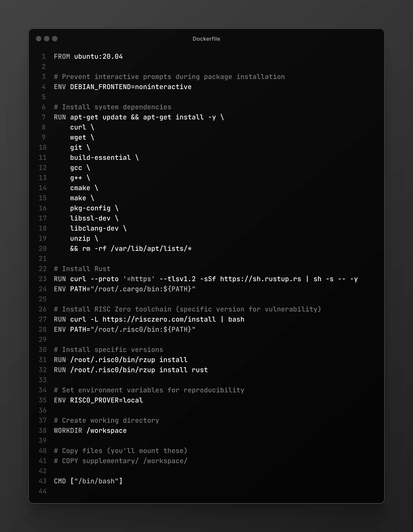Click the middle window dot button
This screenshot has width=413, height=532.
[47, 39]
